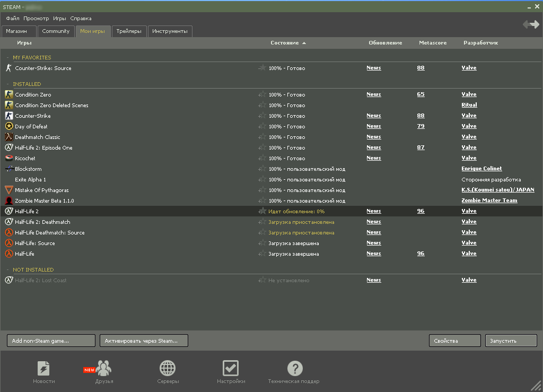Open the Ritual developer link
This screenshot has width=543, height=392.
click(x=469, y=105)
